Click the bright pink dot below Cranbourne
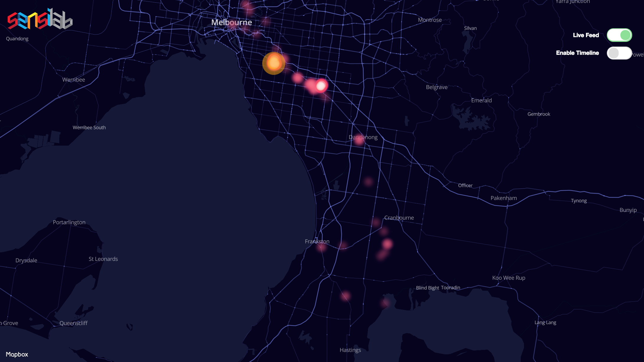Image resolution: width=644 pixels, height=362 pixels. (387, 244)
